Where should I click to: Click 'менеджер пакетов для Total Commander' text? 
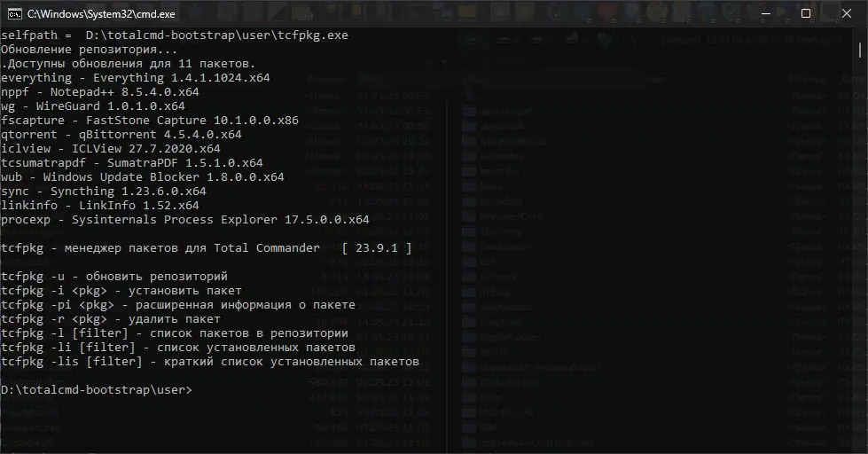click(192, 248)
